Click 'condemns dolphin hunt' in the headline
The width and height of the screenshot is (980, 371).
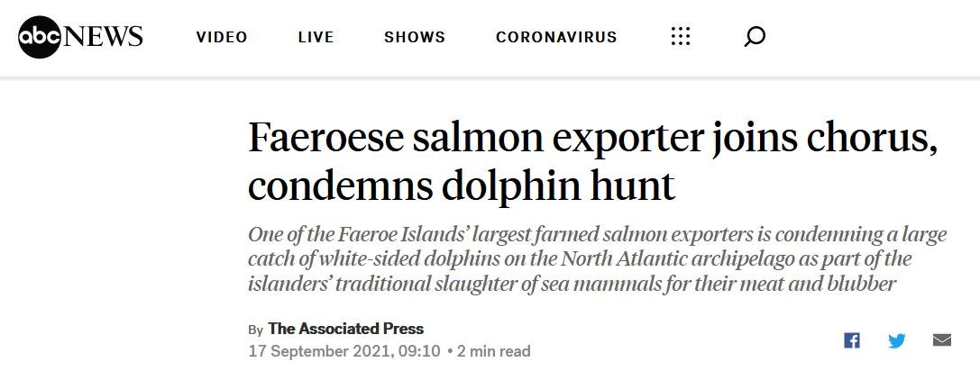click(x=461, y=185)
